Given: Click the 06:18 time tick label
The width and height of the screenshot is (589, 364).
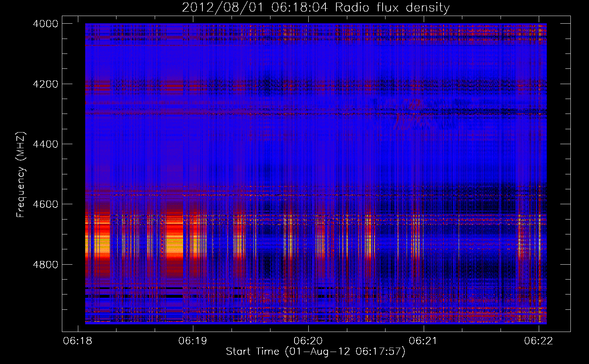Looking at the screenshot, I should point(78,341).
